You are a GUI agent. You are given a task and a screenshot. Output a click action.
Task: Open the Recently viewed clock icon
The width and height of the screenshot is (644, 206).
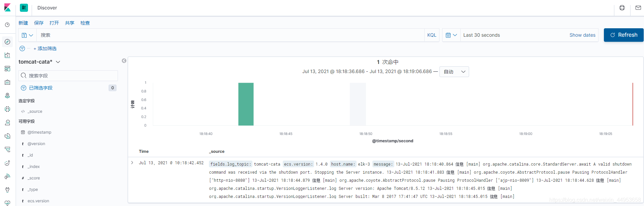click(7, 25)
